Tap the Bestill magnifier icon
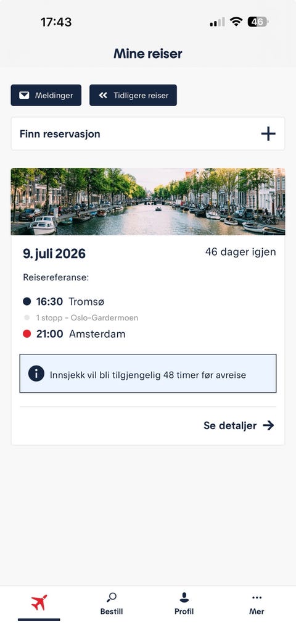296x644 pixels. (112, 597)
